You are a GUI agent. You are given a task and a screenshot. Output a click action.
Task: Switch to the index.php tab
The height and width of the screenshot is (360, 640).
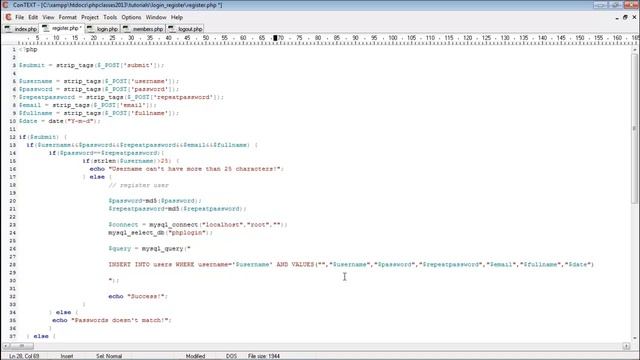tap(20, 29)
